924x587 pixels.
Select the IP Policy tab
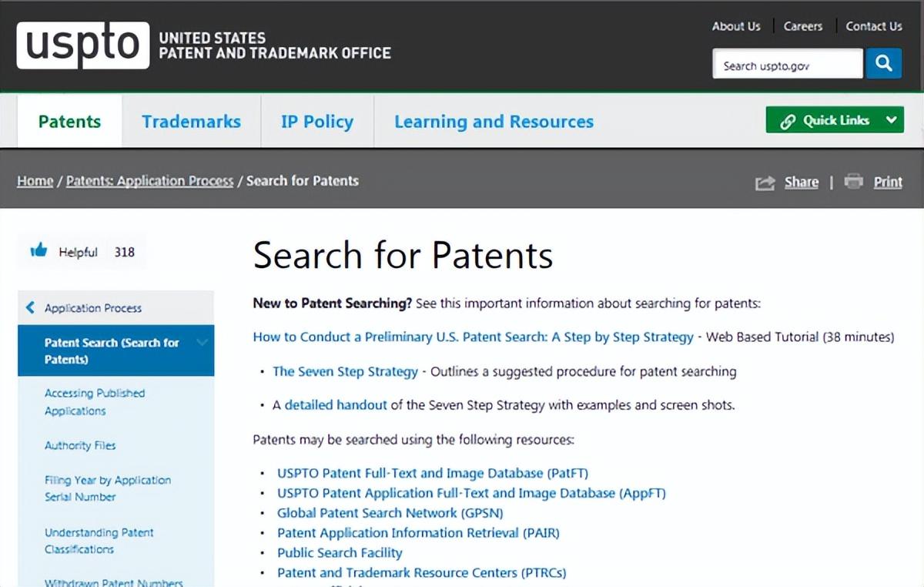tap(316, 122)
